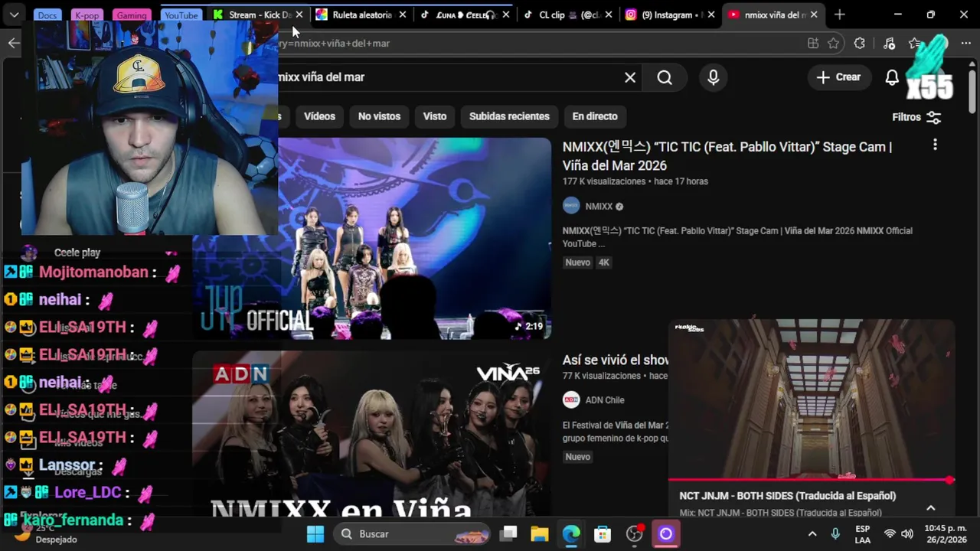Close the Stream - Kick tab
The width and height of the screenshot is (980, 551).
(x=299, y=15)
